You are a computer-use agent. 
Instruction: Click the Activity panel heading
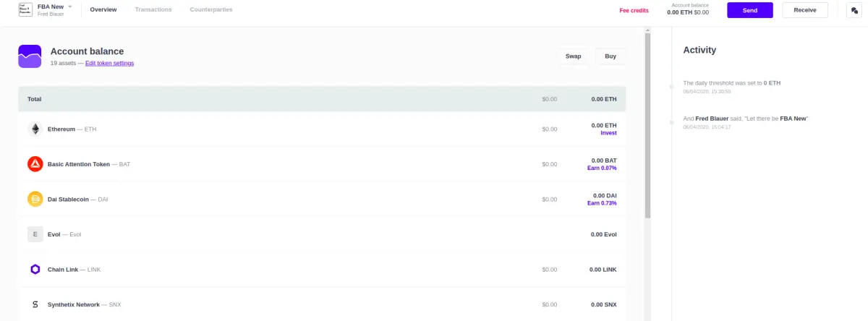coord(699,50)
